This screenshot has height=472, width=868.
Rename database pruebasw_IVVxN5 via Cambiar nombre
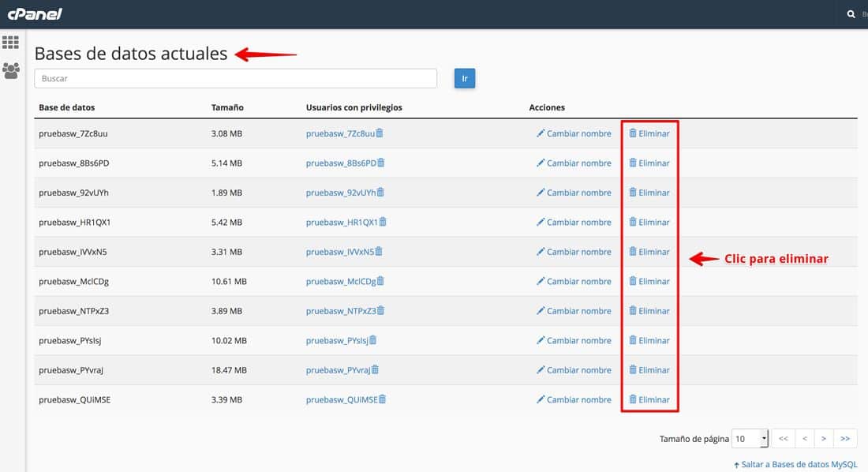pyautogui.click(x=574, y=252)
